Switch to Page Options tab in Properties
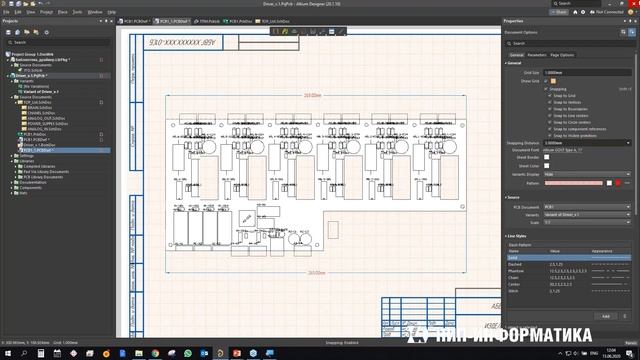 (x=562, y=55)
